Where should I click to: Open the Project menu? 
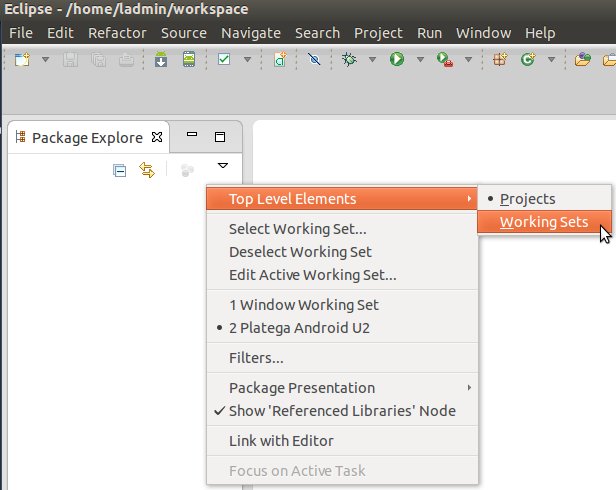378,33
